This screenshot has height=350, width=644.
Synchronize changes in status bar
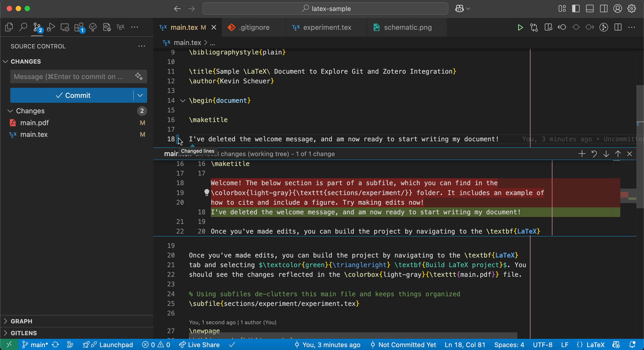click(55, 344)
